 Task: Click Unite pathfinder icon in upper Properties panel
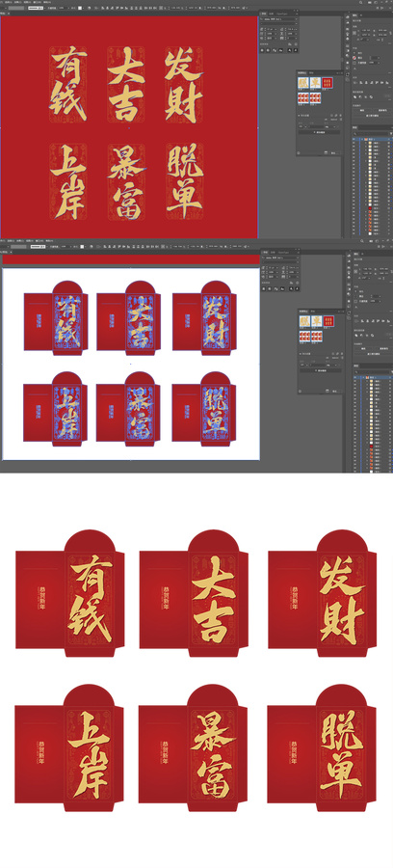point(355,96)
